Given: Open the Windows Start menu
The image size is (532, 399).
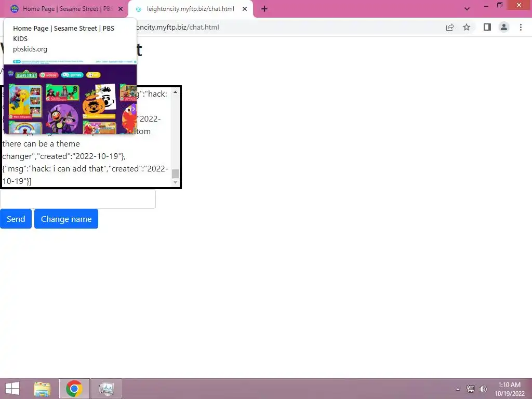Looking at the screenshot, I should pos(12,389).
